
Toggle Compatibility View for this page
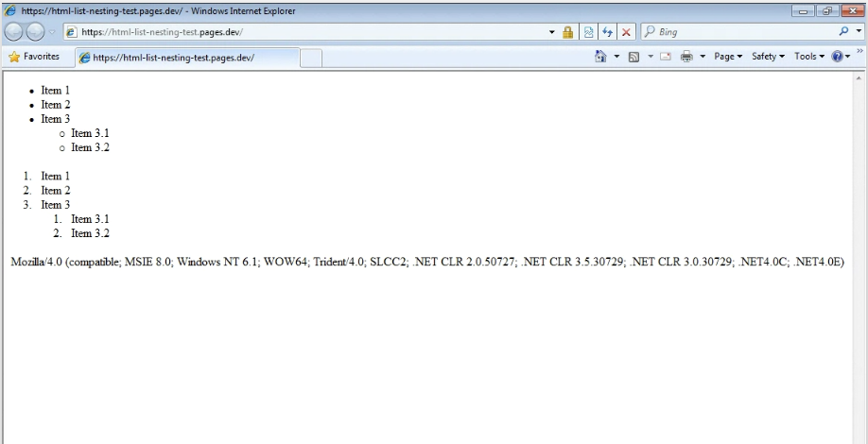pos(588,32)
